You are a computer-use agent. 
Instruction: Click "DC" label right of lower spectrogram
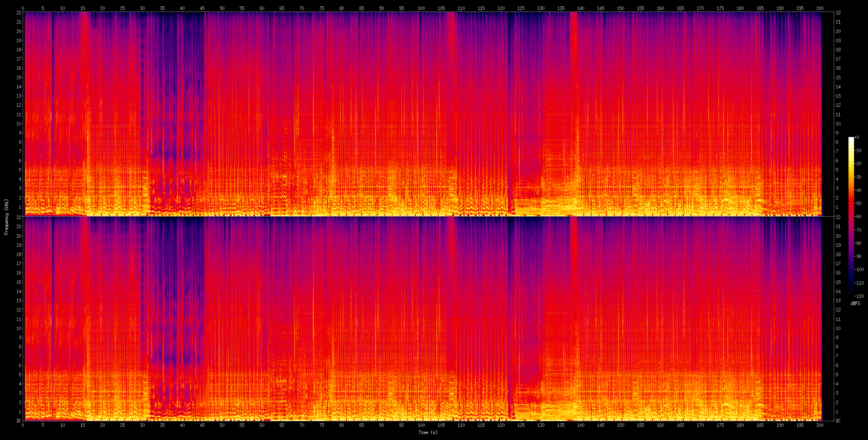[x=838, y=421]
